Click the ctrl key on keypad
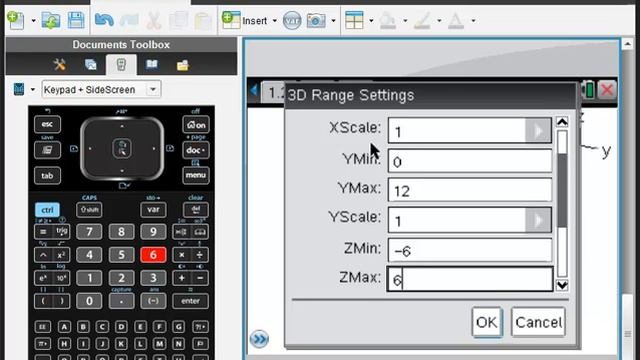 (x=47, y=210)
